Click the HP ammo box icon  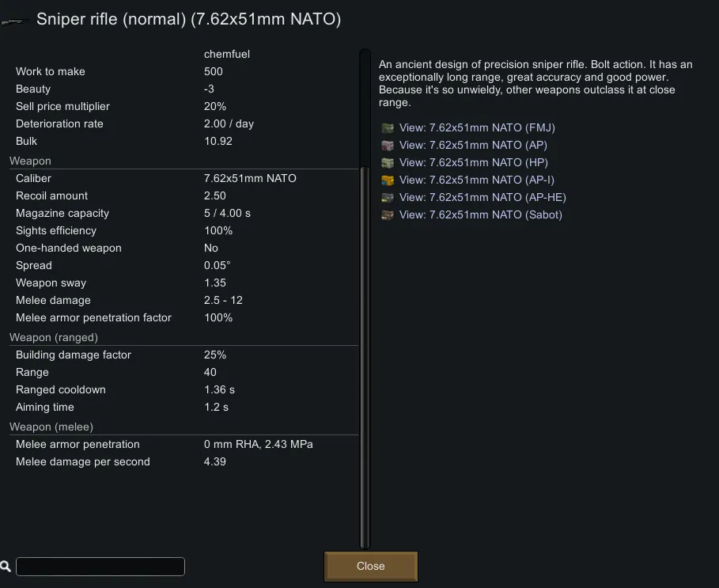pos(388,163)
